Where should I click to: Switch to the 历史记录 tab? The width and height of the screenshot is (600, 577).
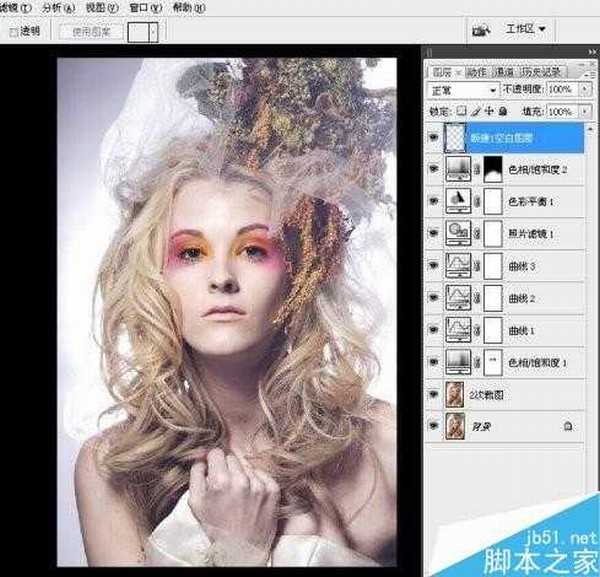[x=543, y=72]
